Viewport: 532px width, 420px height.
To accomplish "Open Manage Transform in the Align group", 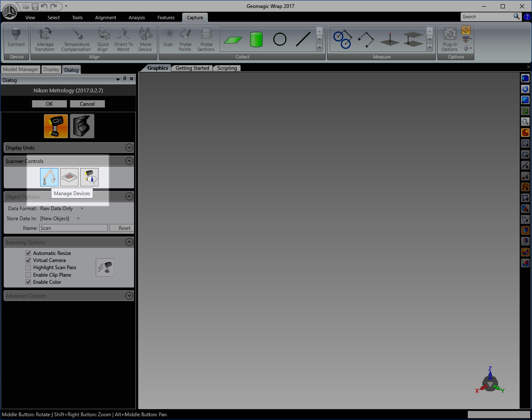I will (x=44, y=39).
